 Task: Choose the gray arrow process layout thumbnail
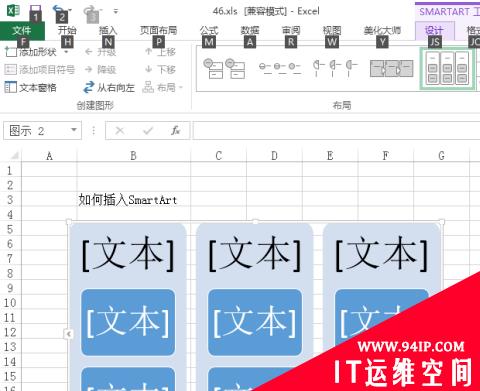coord(391,68)
